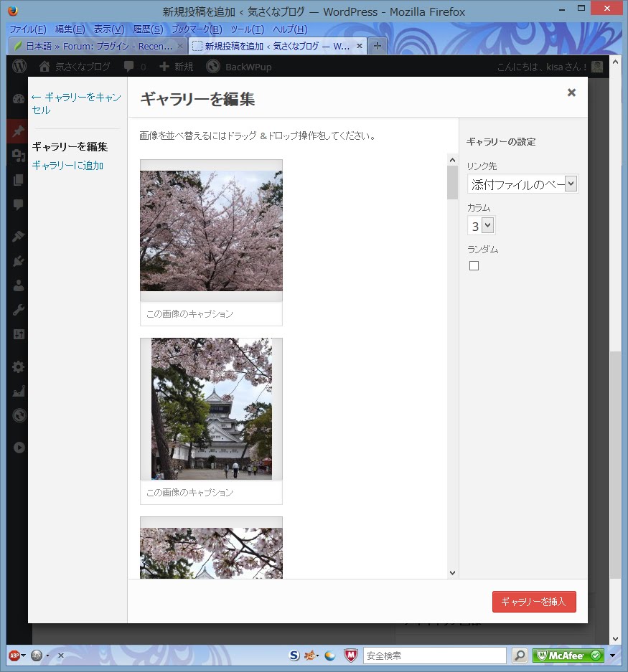This screenshot has height=672, width=628.
Task: Open the Comments icon in the left sidebar
Action: [x=19, y=204]
